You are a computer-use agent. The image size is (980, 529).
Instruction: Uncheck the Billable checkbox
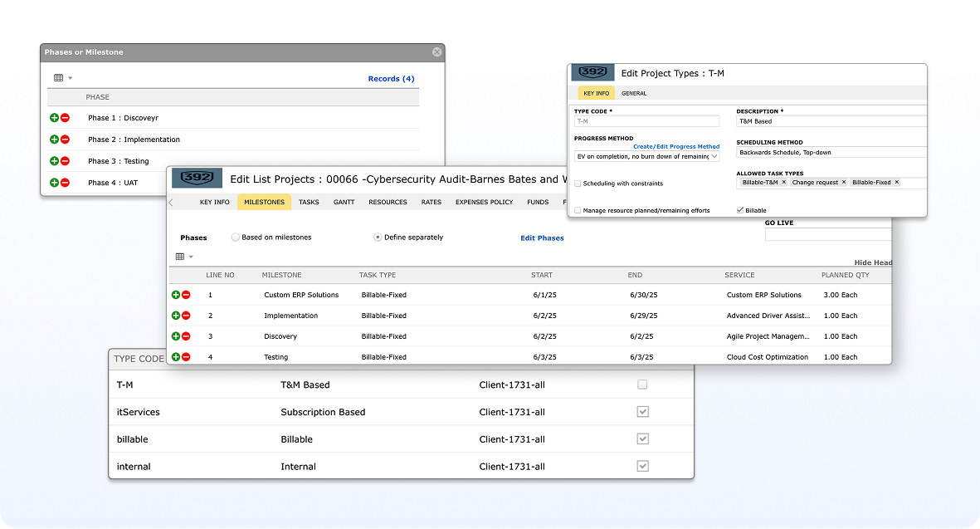point(740,211)
